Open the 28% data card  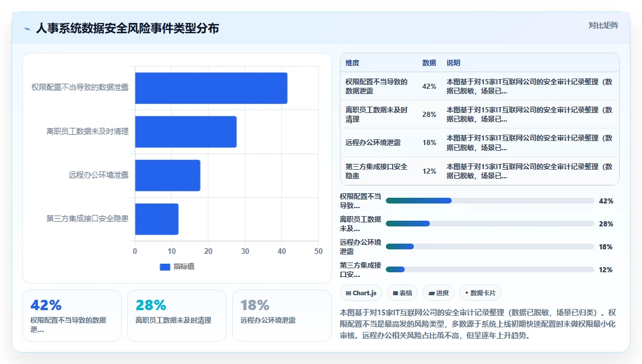(177, 315)
